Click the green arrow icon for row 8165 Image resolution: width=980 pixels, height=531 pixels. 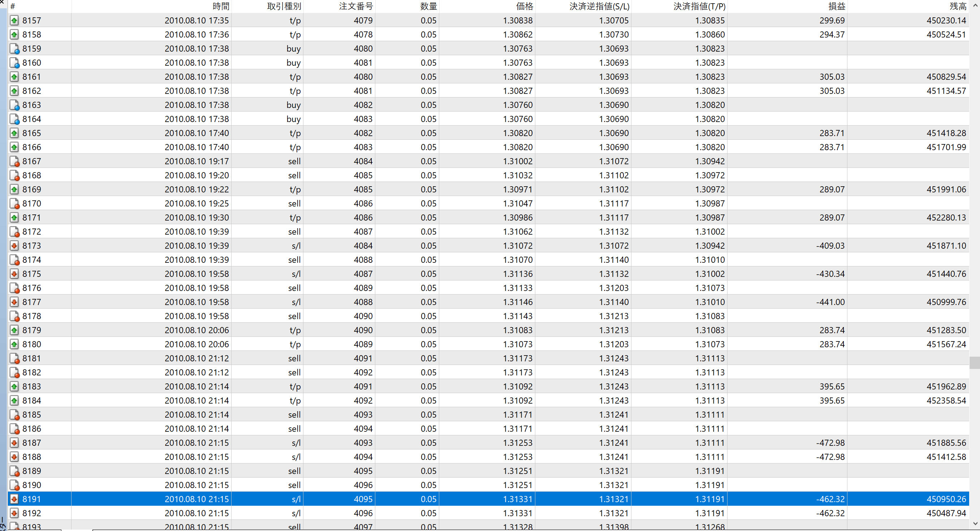(14, 133)
